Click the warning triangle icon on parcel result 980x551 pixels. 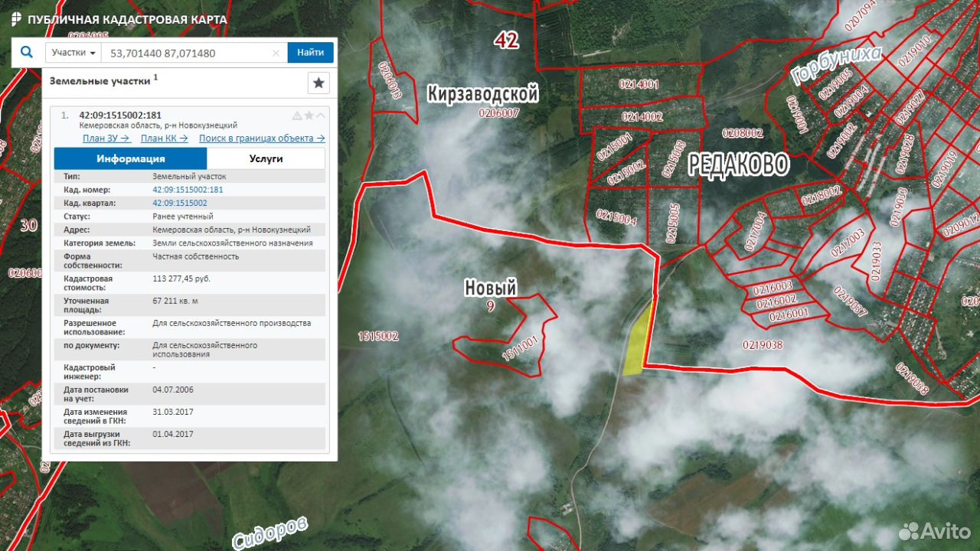[x=297, y=116]
